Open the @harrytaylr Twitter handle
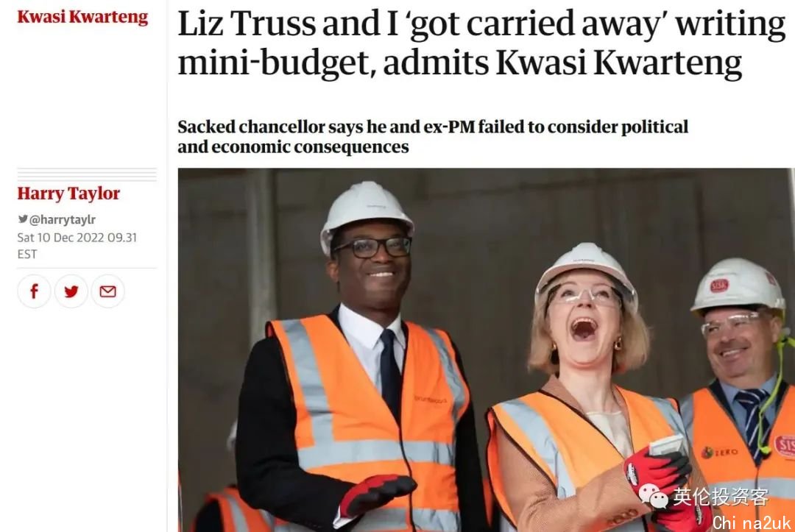Screen dimensions: 795x532 63,219
